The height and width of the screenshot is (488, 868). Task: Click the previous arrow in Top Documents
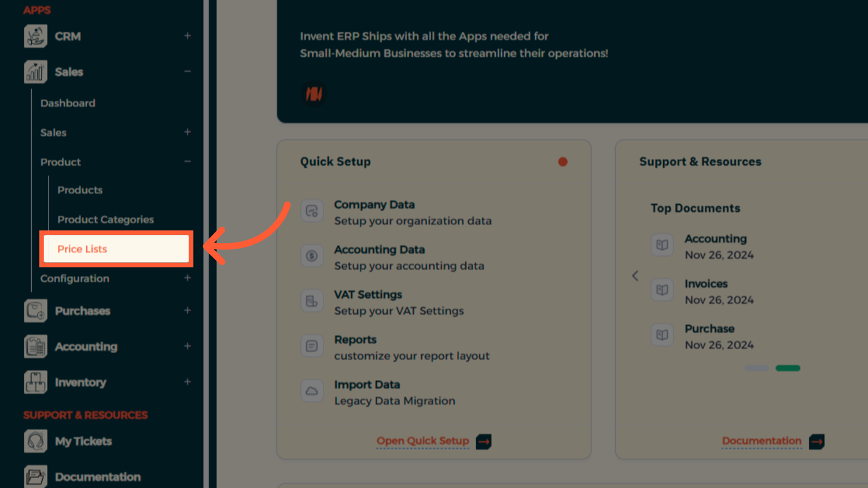click(635, 276)
